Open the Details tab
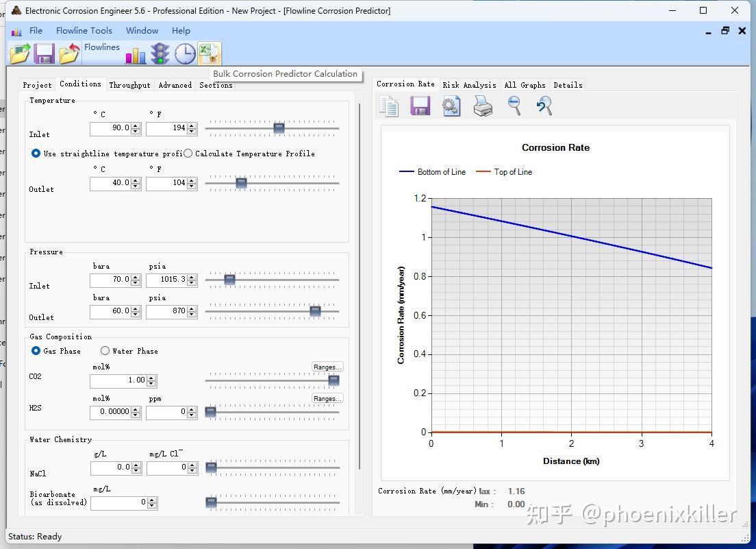The height and width of the screenshot is (549, 756). (568, 85)
